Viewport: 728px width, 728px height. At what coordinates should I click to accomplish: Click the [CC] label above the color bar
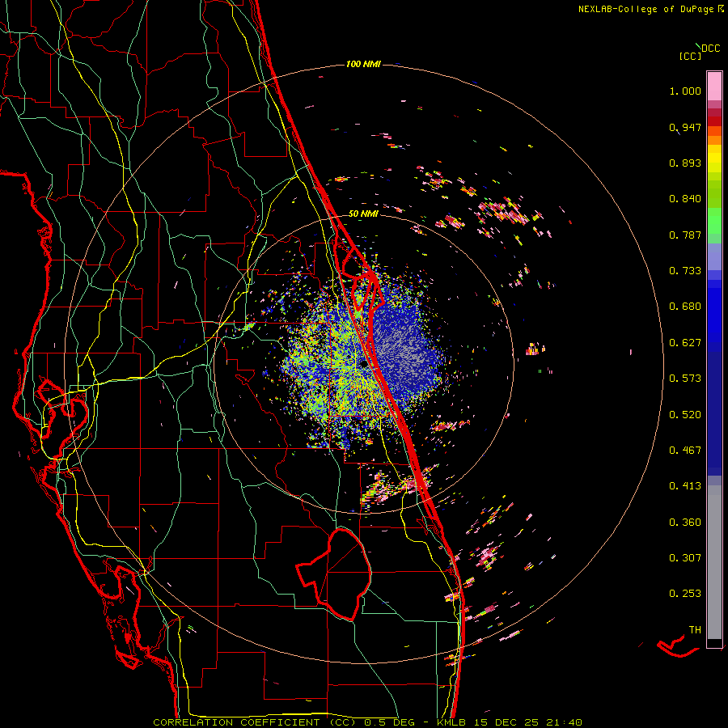(x=690, y=56)
